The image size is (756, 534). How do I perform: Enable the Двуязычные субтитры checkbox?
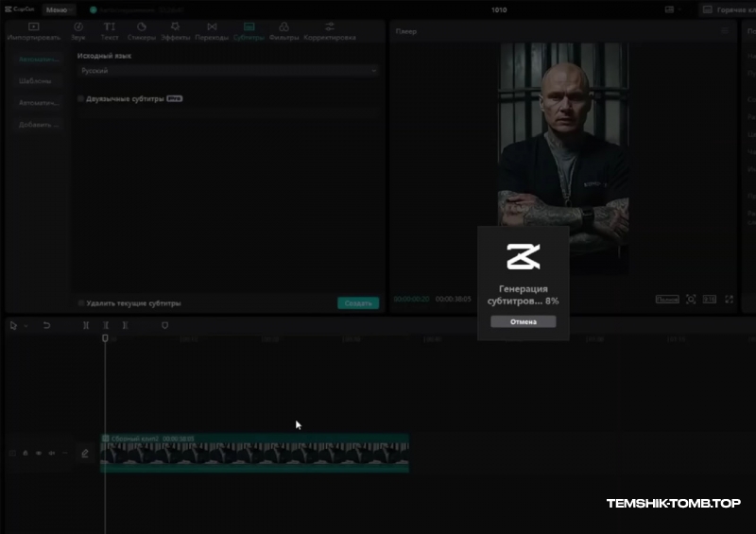click(x=80, y=99)
